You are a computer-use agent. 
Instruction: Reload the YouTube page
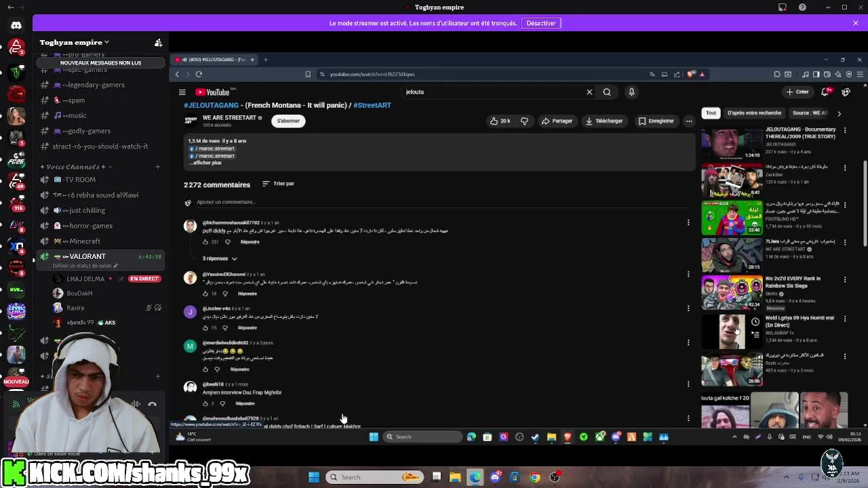[x=199, y=74]
